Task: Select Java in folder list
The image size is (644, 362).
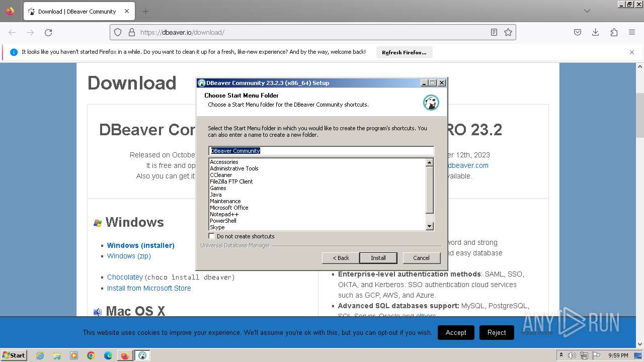Action: (x=216, y=195)
